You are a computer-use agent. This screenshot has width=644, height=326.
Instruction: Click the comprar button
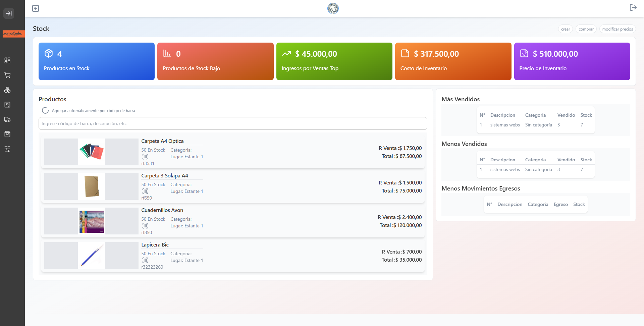click(586, 29)
